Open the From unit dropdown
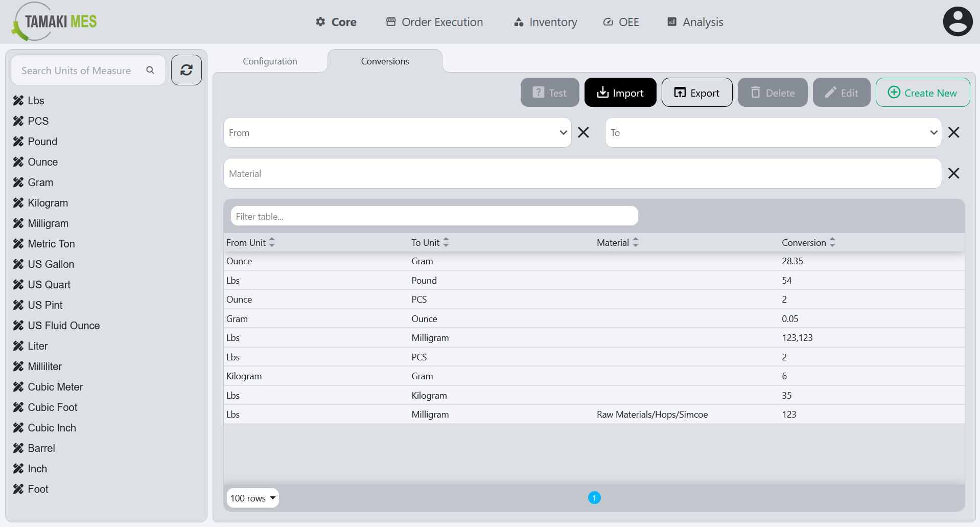Screen dimensions: 980x527 (x=563, y=132)
